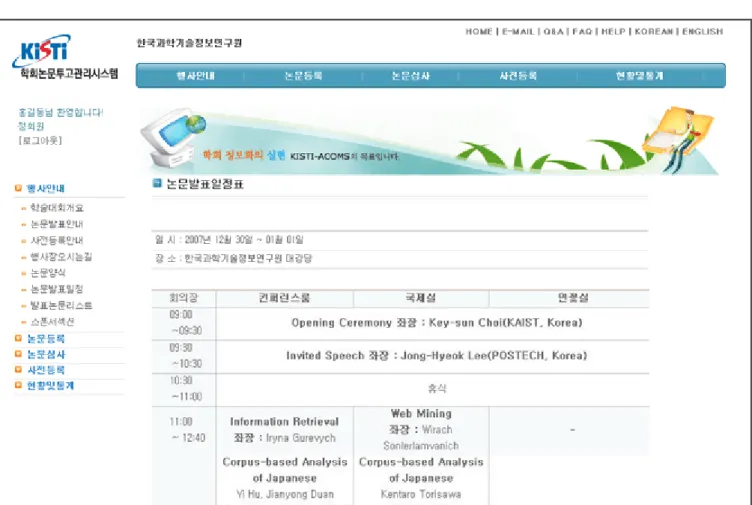Click the 연찬실 column header

573,298
